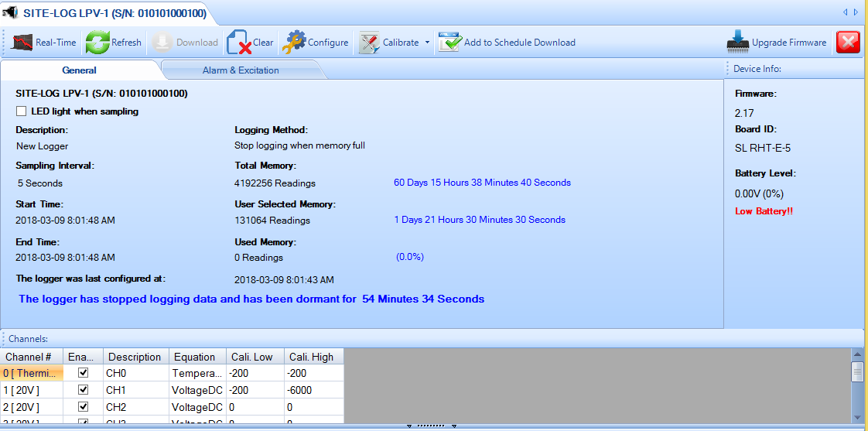Uncheck Enable for channel 0 Thermistor

pyautogui.click(x=84, y=374)
